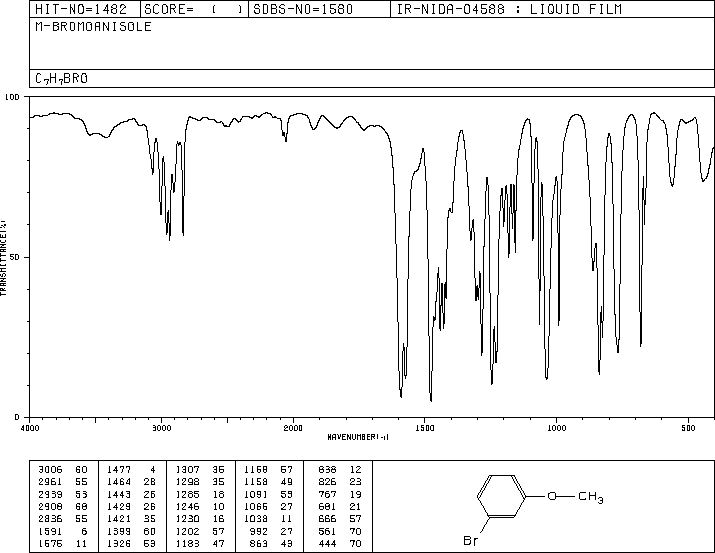Image resolution: width=715 pixels, height=553 pixels.
Task: Click the peak table entry 666
Action: [x=327, y=519]
